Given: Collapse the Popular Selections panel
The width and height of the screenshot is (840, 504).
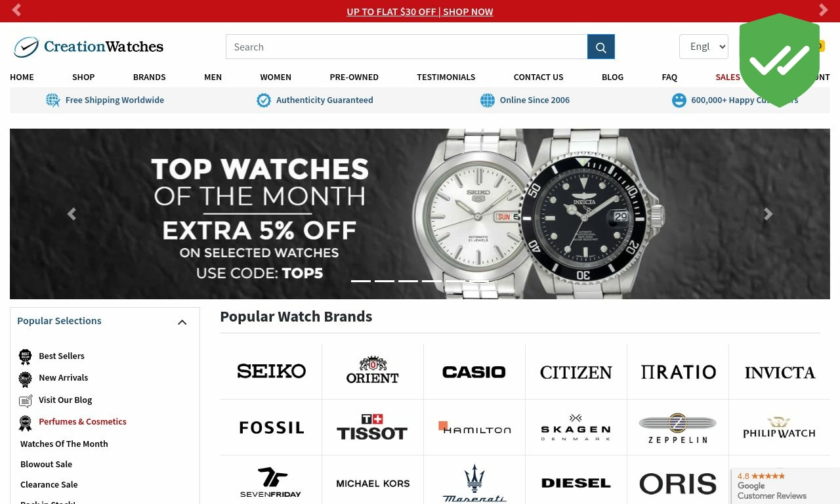Looking at the screenshot, I should pos(182,322).
